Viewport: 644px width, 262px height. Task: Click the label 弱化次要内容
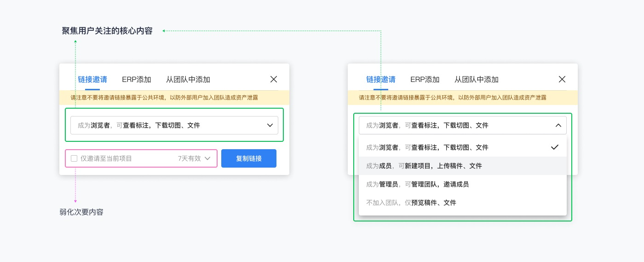[81, 212]
